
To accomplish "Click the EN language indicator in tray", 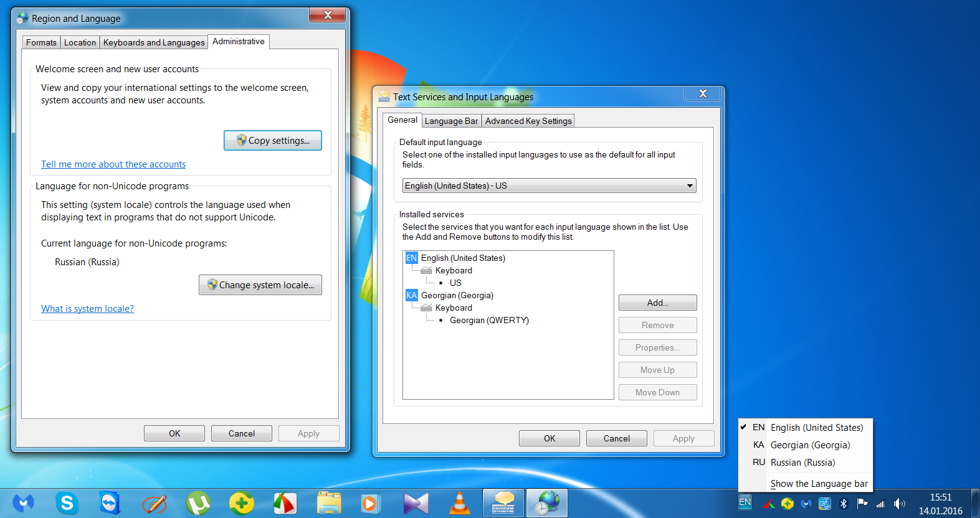I will [745, 502].
